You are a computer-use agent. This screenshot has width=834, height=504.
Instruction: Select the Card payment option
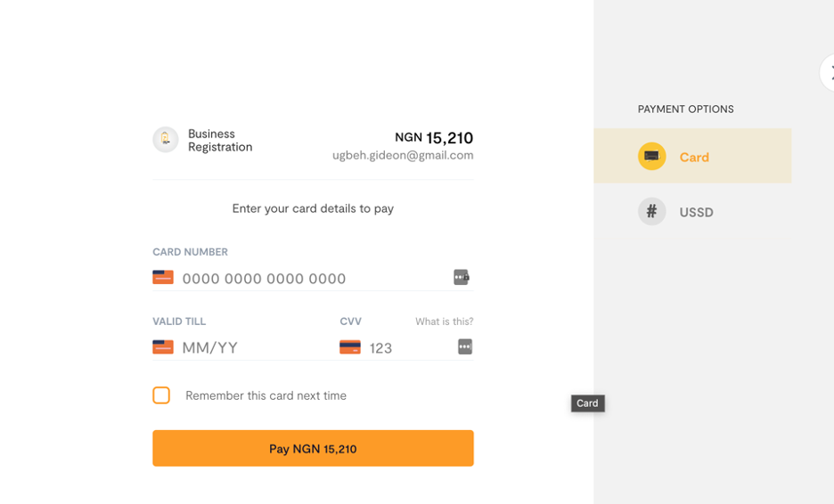(692, 156)
